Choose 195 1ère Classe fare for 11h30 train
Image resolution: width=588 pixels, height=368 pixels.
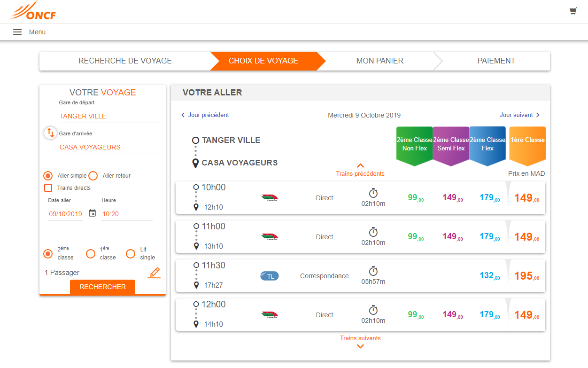[526, 276]
